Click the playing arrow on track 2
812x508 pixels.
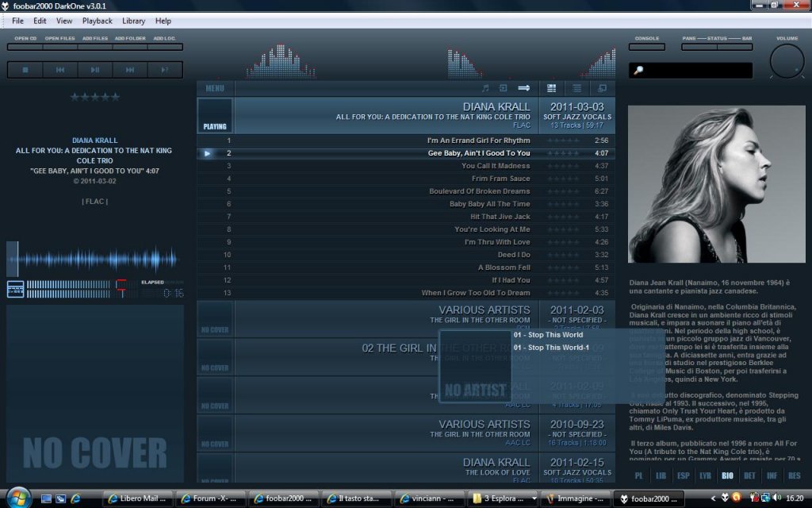pyautogui.click(x=207, y=153)
